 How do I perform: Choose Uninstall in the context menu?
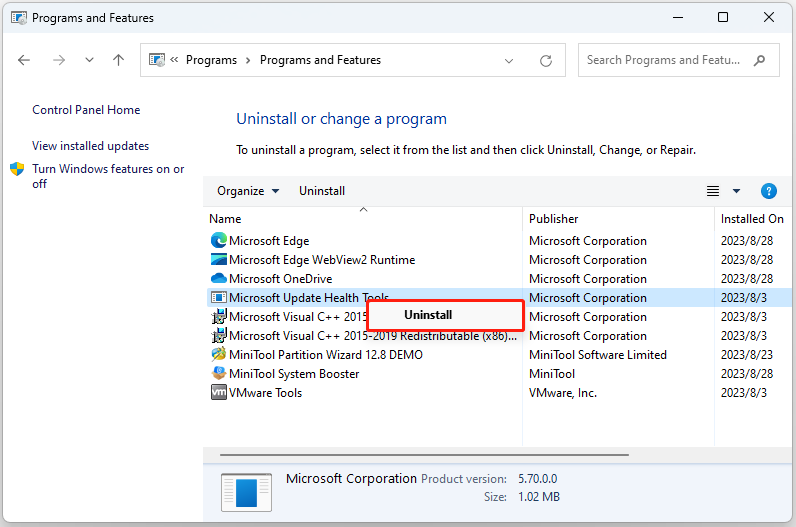pos(445,315)
